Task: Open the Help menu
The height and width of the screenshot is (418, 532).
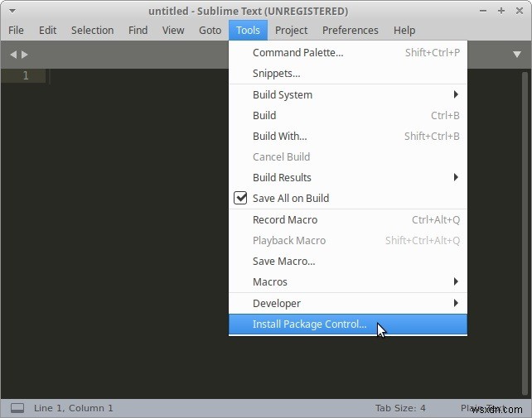Action: point(404,30)
